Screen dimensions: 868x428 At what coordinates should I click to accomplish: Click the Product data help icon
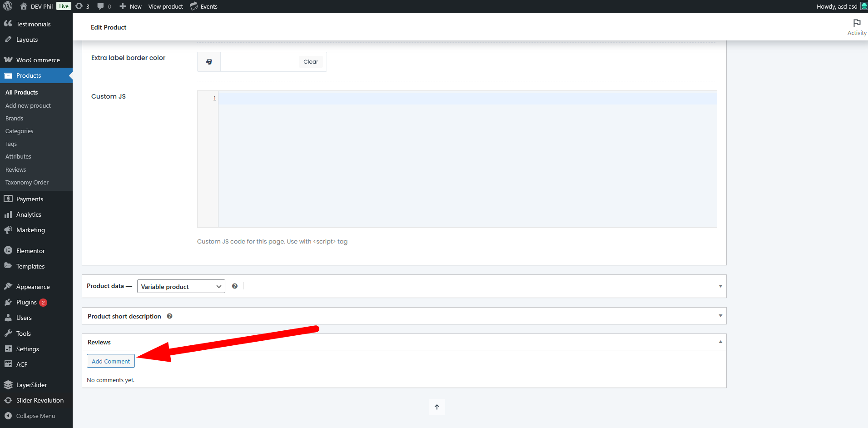235,286
